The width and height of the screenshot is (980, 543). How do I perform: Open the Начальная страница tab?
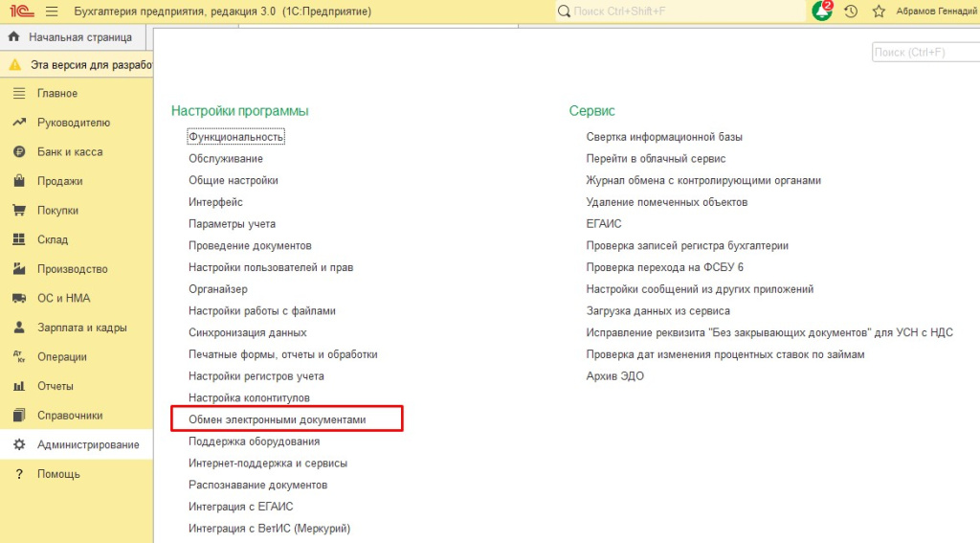[73, 37]
